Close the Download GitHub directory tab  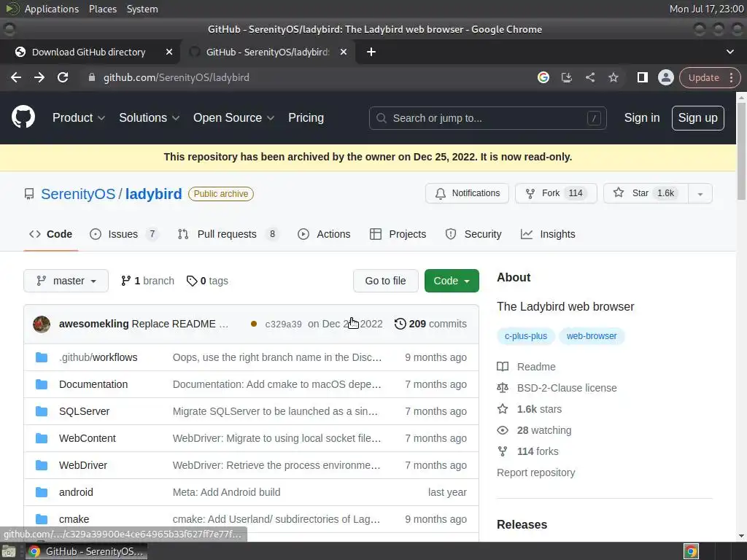click(169, 52)
